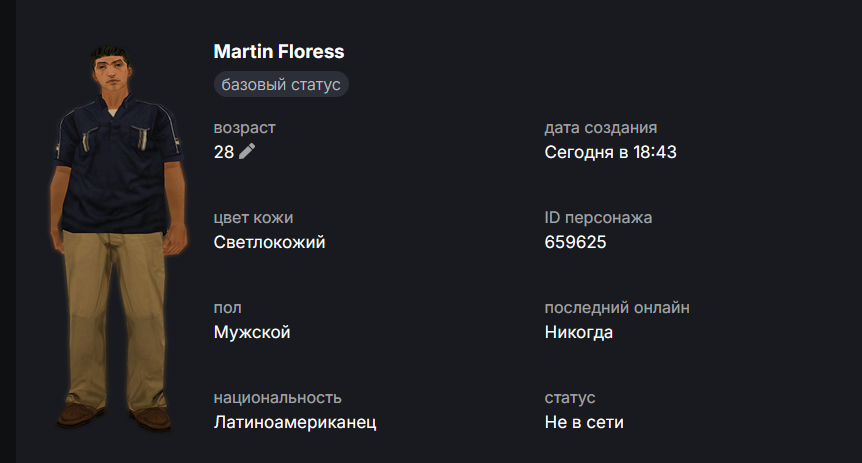Select the age value 28
This screenshot has height=463, width=862.
(x=224, y=152)
